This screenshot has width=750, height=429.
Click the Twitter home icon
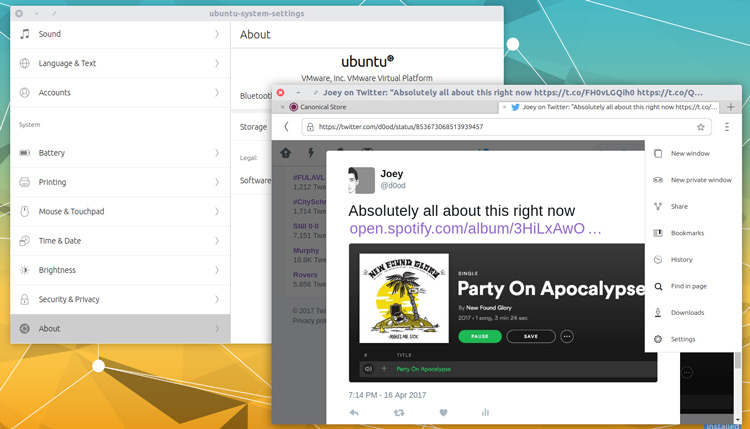pos(286,153)
